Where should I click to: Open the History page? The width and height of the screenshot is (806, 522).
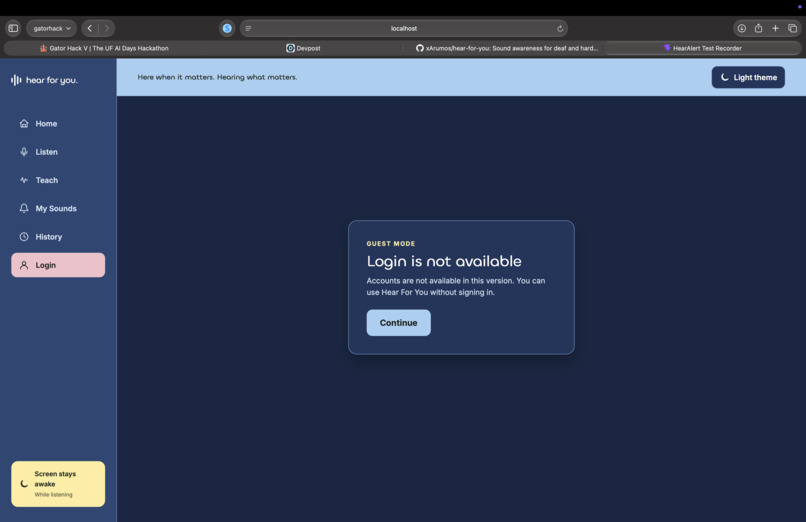58,237
